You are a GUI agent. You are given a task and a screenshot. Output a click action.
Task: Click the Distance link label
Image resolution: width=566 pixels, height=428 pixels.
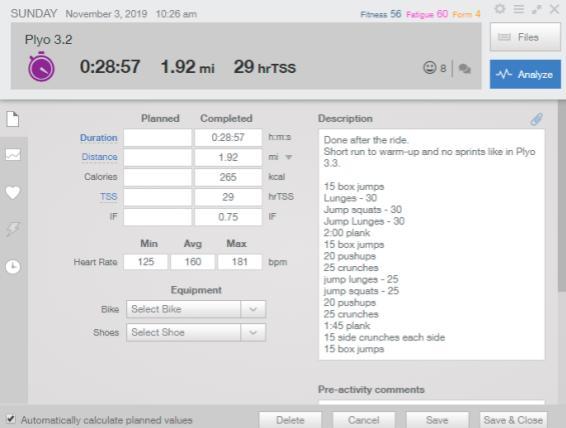tap(100, 157)
